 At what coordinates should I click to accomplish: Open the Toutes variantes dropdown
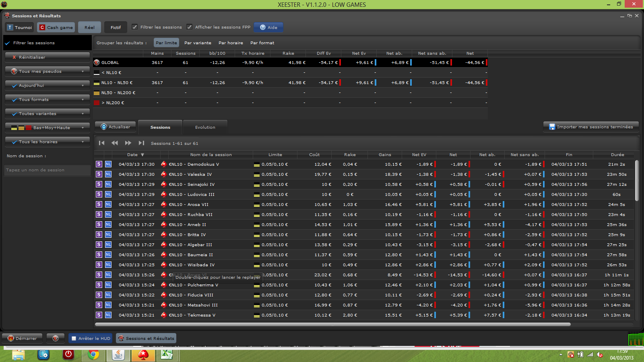click(x=47, y=113)
